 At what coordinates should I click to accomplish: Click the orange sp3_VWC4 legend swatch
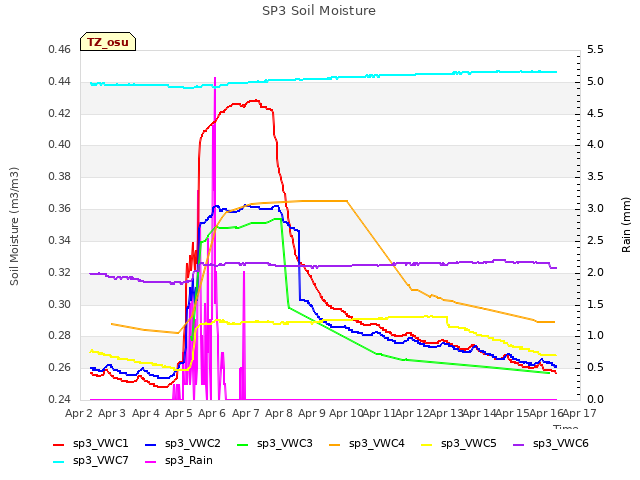pos(335,445)
